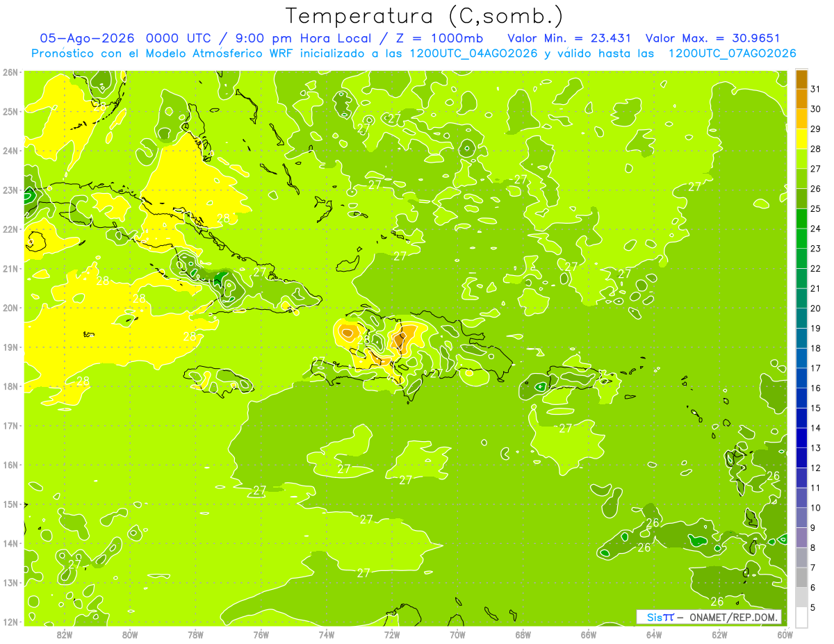Click the latitude axis label '20N'
The width and height of the screenshot is (834, 644).
click(10, 308)
